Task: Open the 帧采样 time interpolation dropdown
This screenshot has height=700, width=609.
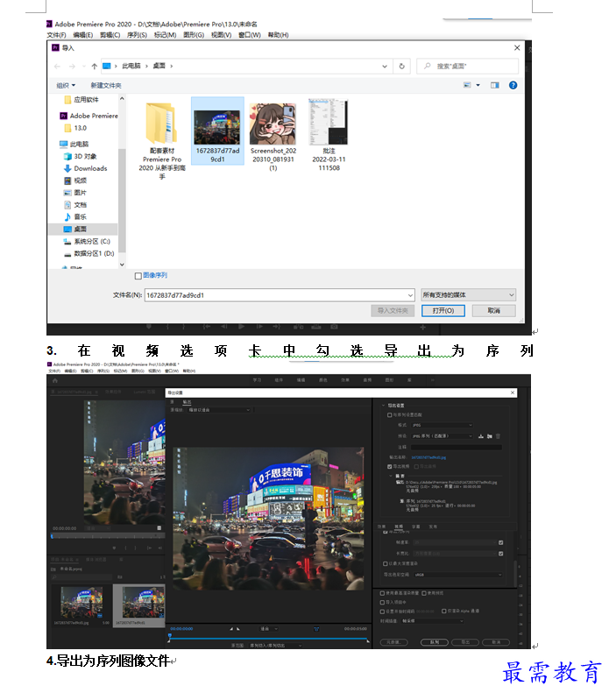Action: coord(433,621)
